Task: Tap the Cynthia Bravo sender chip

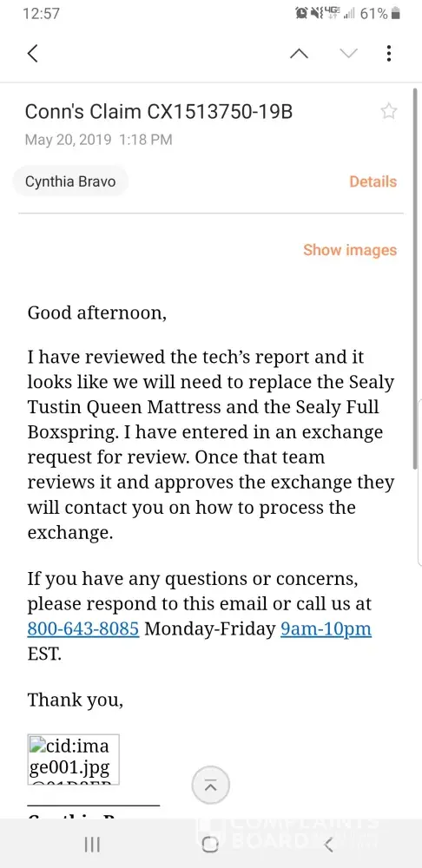Action: click(70, 181)
